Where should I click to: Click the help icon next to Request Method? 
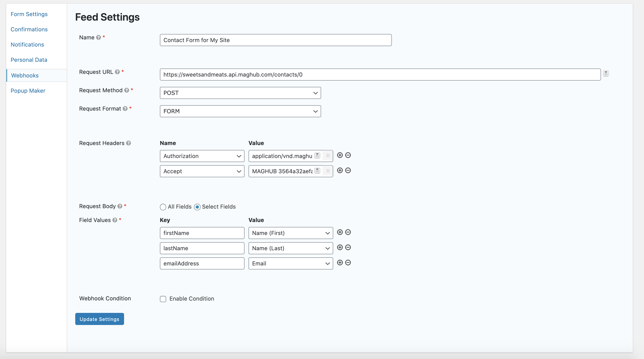click(127, 90)
